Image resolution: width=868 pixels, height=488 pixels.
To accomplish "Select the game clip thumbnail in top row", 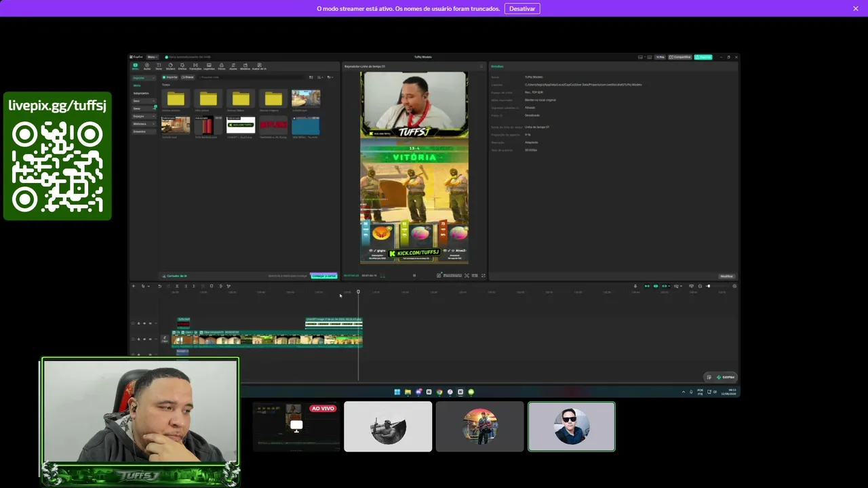I will click(x=306, y=99).
